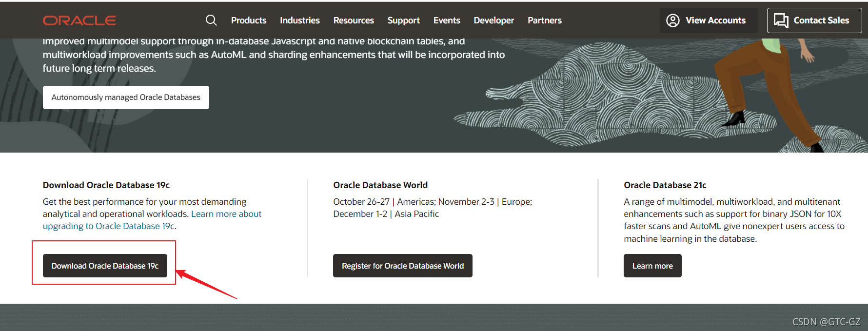Viewport: 868px width, 331px height.
Task: Click Register for Oracle Database World button
Action: (x=403, y=266)
